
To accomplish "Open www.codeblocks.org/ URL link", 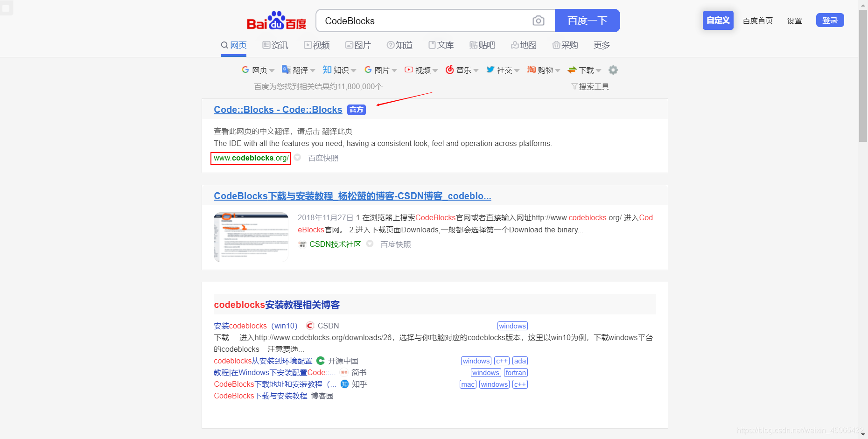I will [x=251, y=158].
